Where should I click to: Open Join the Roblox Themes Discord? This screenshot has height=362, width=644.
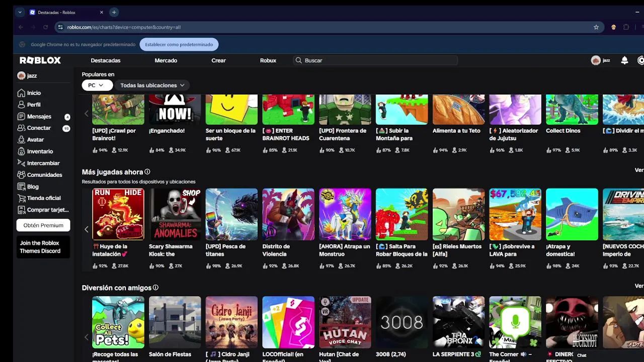coord(43,247)
